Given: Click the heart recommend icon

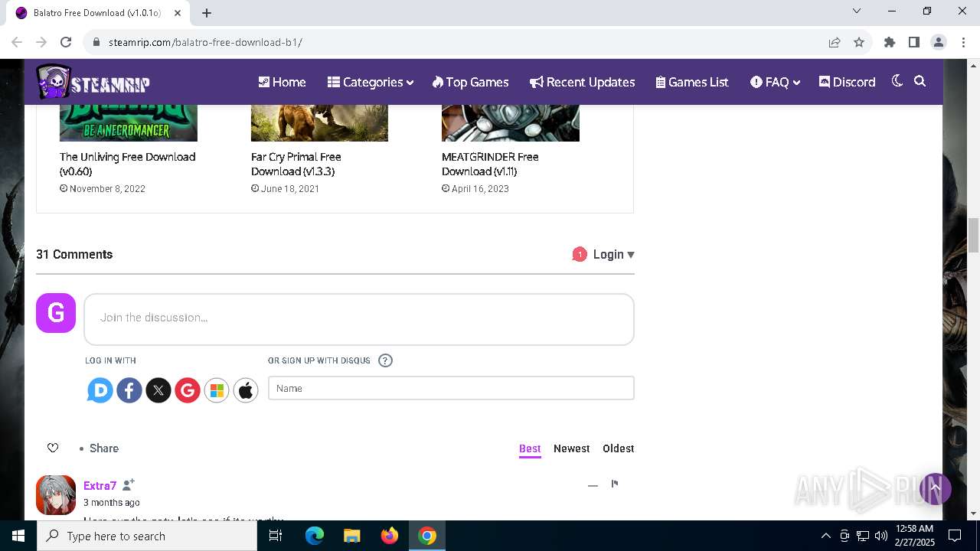Looking at the screenshot, I should pos(53,448).
